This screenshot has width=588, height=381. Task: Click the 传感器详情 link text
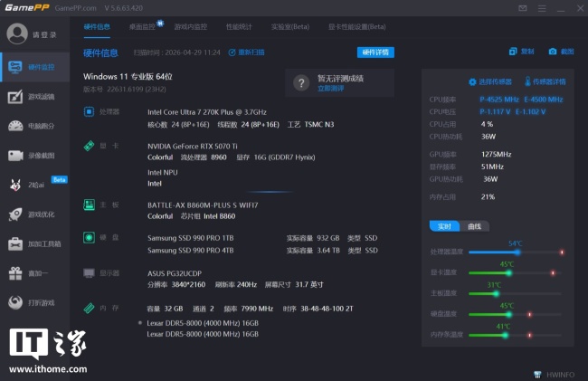pos(549,81)
